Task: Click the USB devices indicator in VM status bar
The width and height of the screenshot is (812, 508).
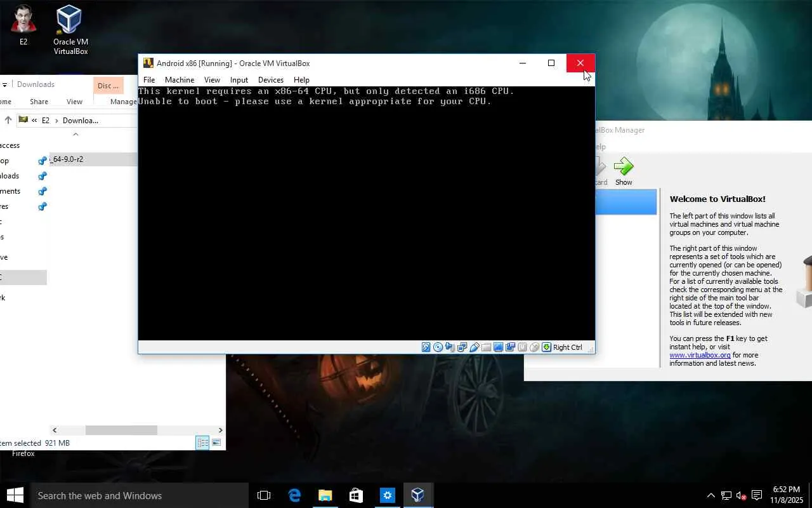Action: point(475,347)
